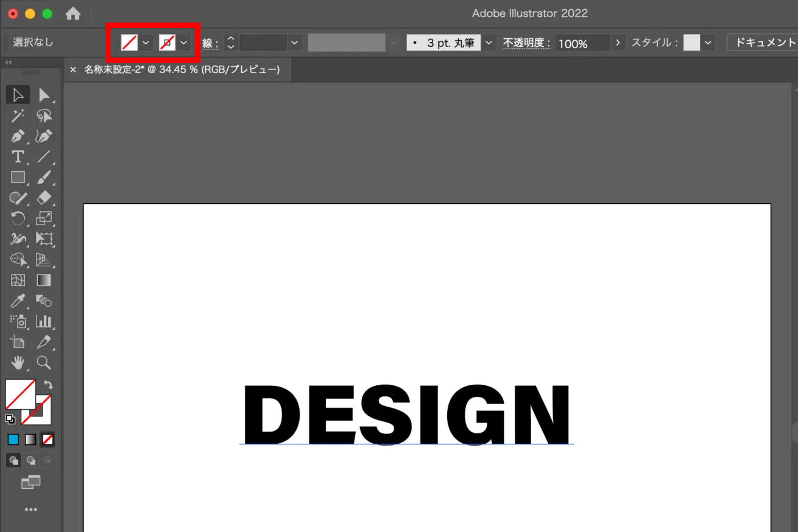Click the Change Screen Mode icon
The height and width of the screenshot is (532, 798).
(x=30, y=483)
